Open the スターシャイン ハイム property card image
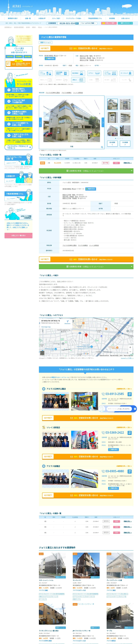This screenshot has width=138, height=644. 52,566
